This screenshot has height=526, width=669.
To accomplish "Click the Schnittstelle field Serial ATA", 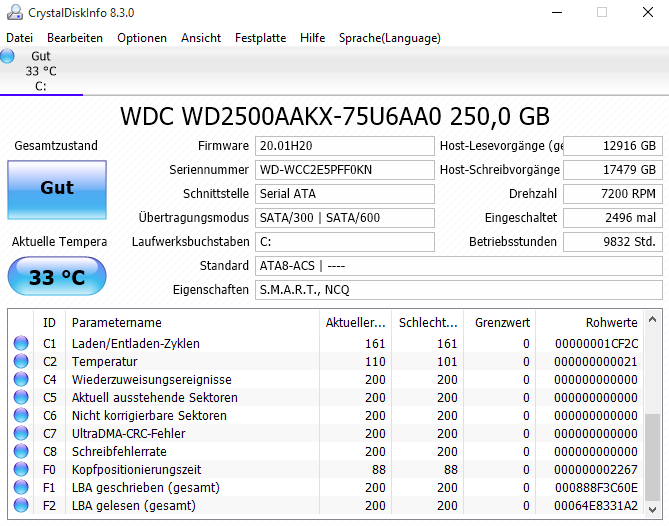I will pyautogui.click(x=345, y=194).
